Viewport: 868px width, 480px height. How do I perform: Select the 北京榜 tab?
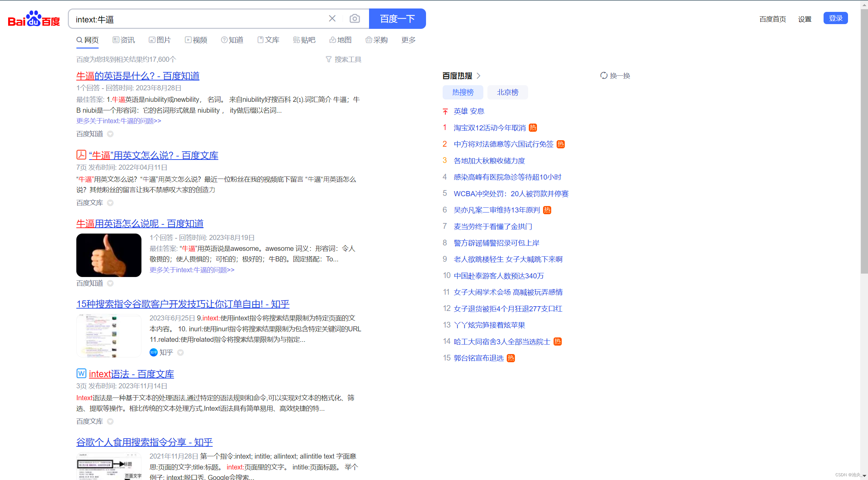coord(507,92)
